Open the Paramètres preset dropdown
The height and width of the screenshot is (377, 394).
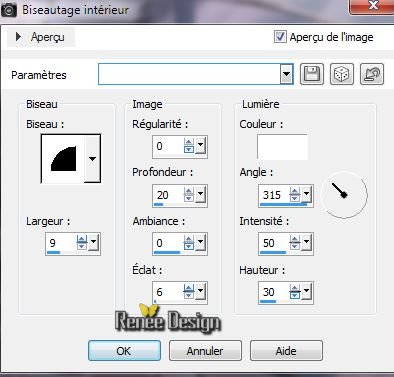point(286,74)
